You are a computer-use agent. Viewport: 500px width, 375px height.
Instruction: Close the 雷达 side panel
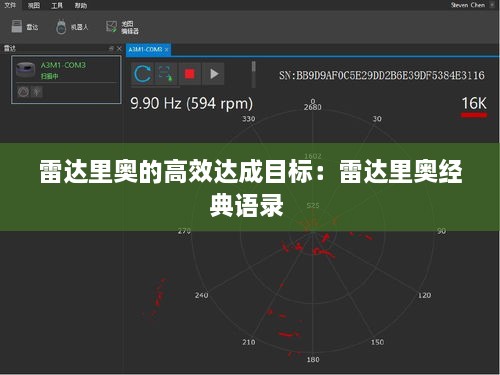click(x=119, y=49)
